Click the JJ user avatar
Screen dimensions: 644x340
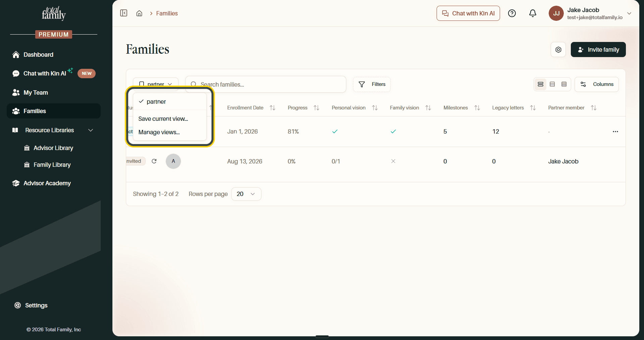pyautogui.click(x=556, y=13)
